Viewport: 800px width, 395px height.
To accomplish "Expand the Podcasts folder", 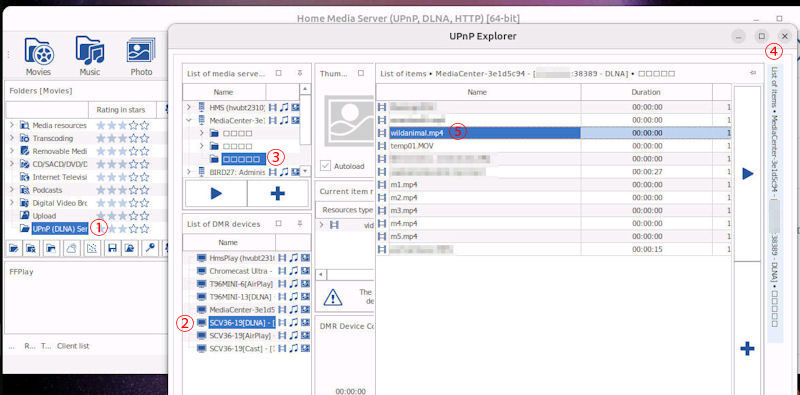I will point(11,190).
